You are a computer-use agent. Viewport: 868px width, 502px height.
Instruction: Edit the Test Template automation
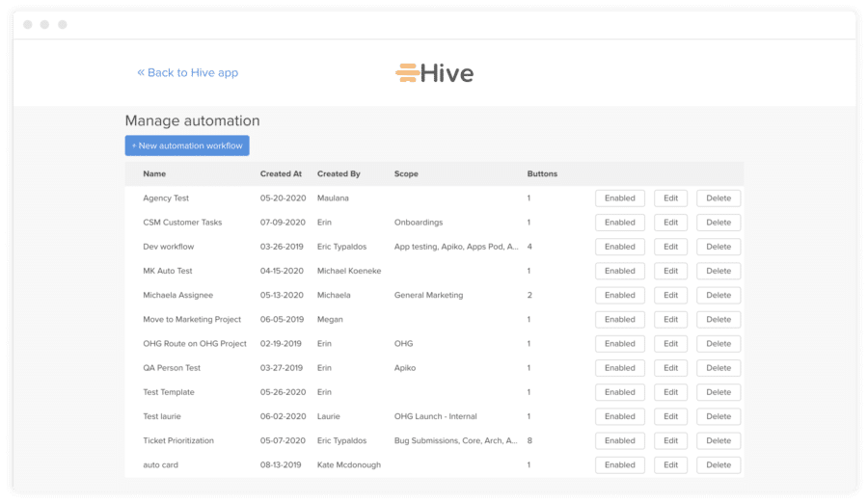670,392
